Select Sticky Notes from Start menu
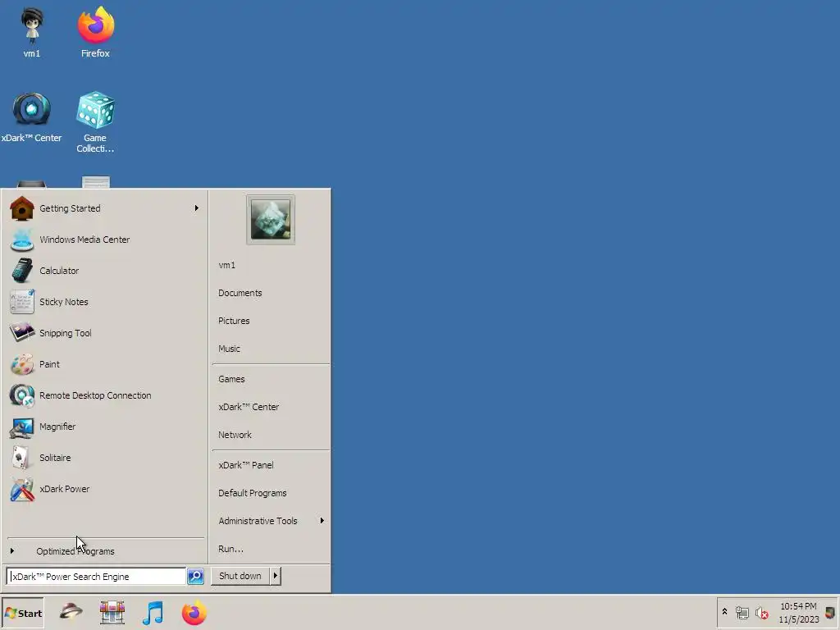Image resolution: width=840 pixels, height=630 pixels. [104, 302]
